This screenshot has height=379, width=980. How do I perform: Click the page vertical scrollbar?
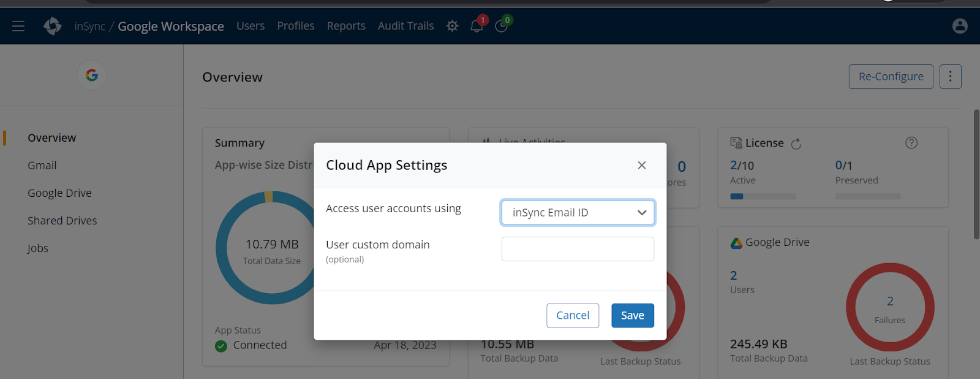[x=976, y=174]
